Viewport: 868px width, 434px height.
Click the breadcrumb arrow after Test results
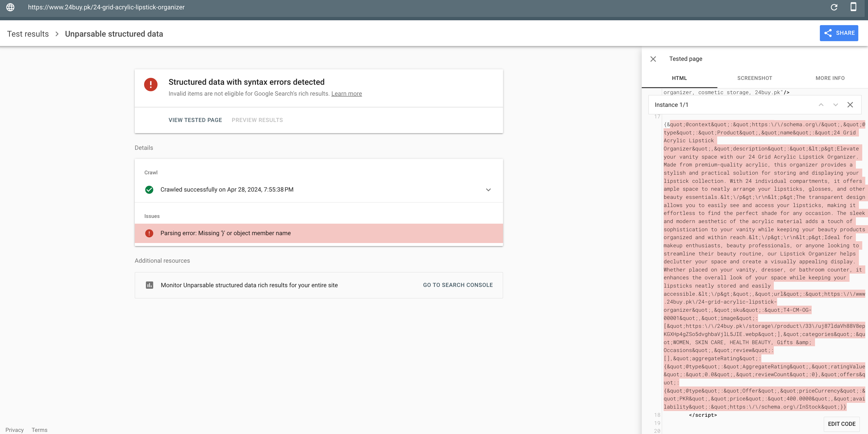click(57, 34)
